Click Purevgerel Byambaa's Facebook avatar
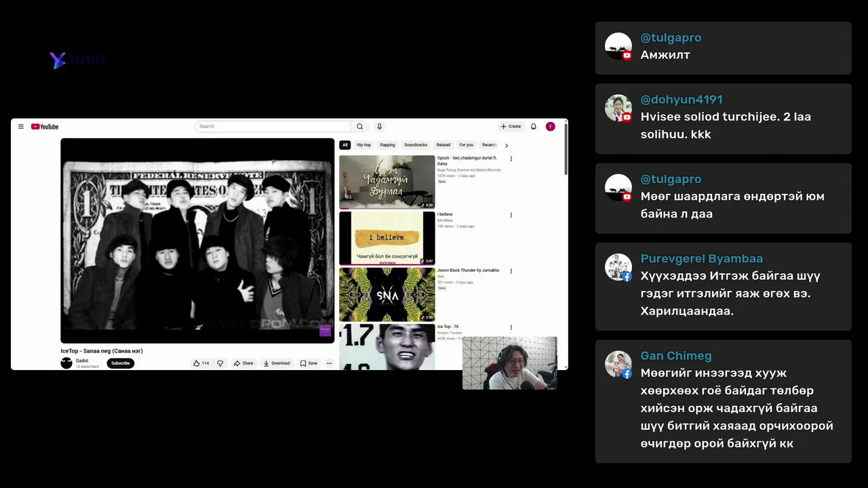The image size is (868, 488). [618, 267]
